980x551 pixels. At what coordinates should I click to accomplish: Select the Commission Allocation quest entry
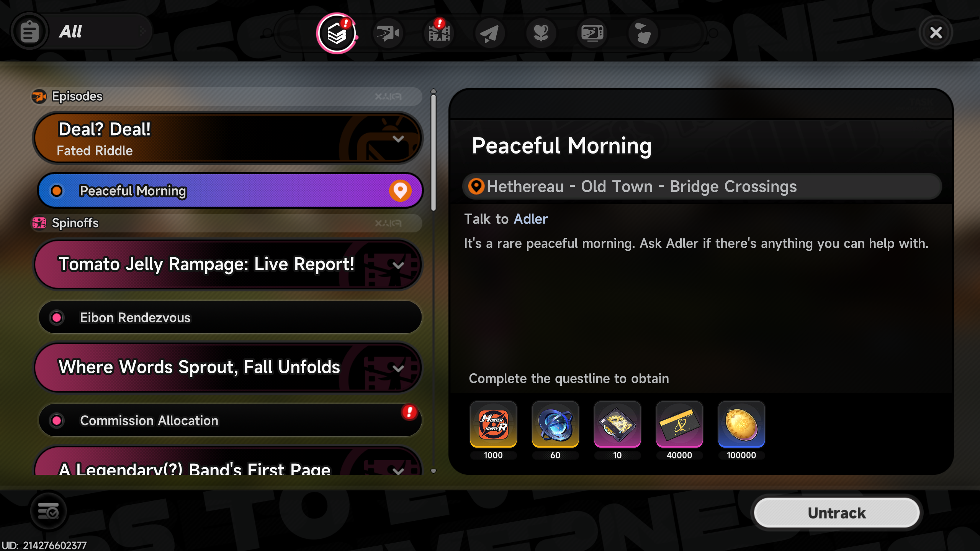230,420
